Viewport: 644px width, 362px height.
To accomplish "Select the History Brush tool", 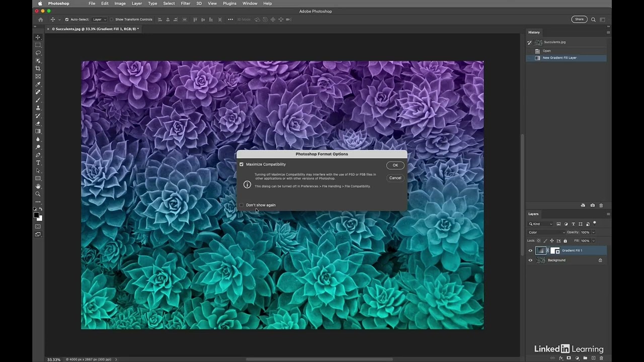I will [x=38, y=116].
